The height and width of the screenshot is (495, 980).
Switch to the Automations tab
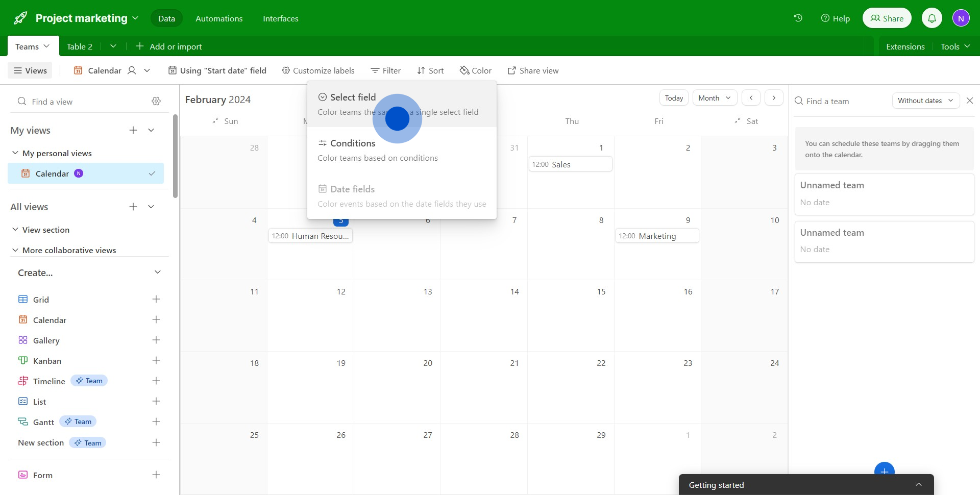tap(219, 18)
